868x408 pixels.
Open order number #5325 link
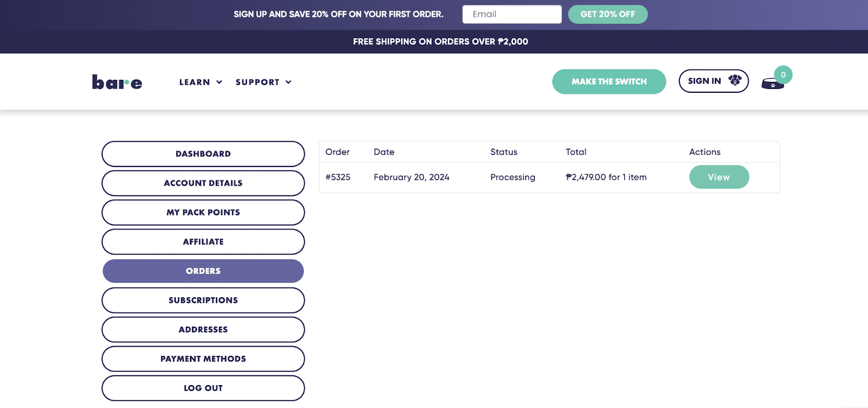click(x=338, y=177)
